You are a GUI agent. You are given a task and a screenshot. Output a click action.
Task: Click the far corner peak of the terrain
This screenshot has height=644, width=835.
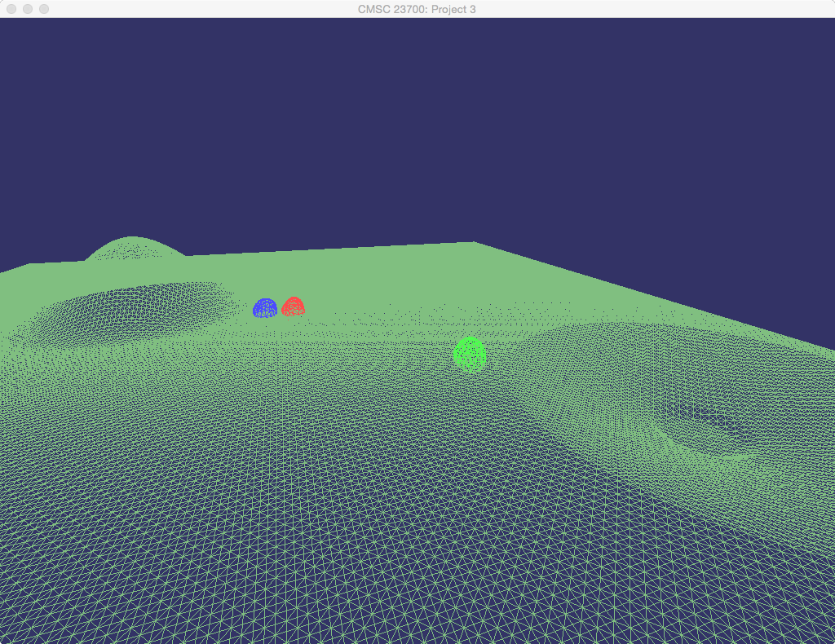[x=474, y=244]
